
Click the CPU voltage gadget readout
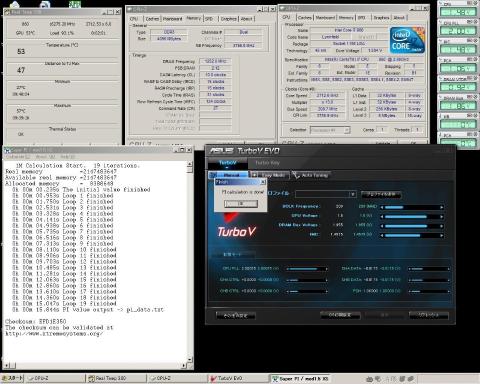click(458, 12)
